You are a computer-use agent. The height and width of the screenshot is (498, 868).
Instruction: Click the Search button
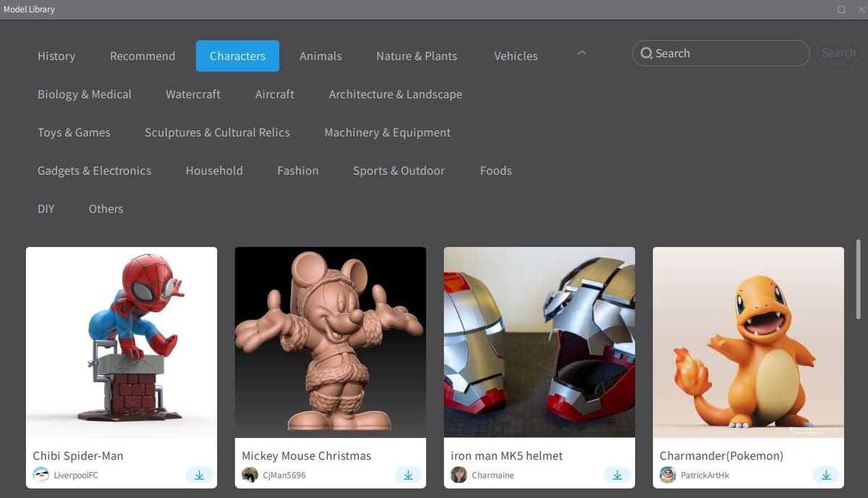pos(839,53)
